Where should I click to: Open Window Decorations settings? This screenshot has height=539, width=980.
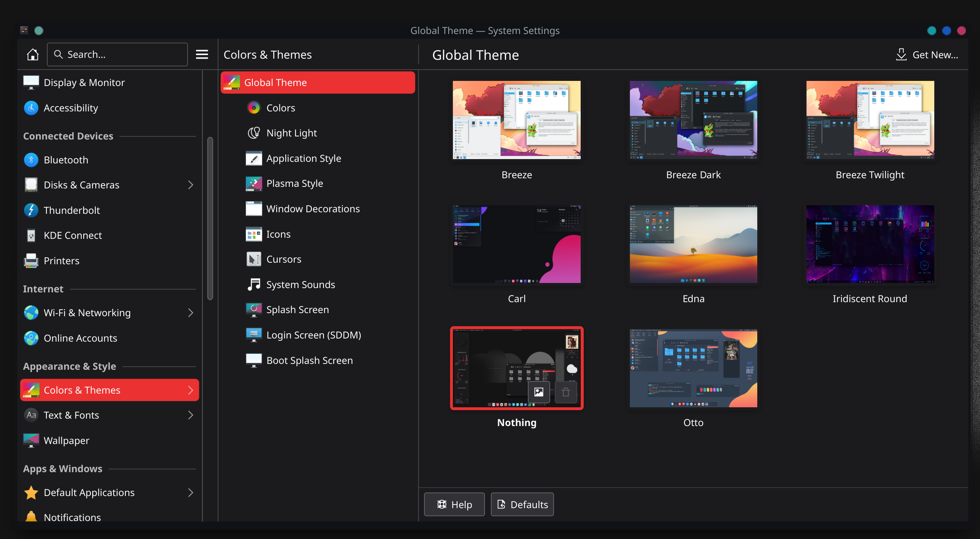click(x=318, y=209)
